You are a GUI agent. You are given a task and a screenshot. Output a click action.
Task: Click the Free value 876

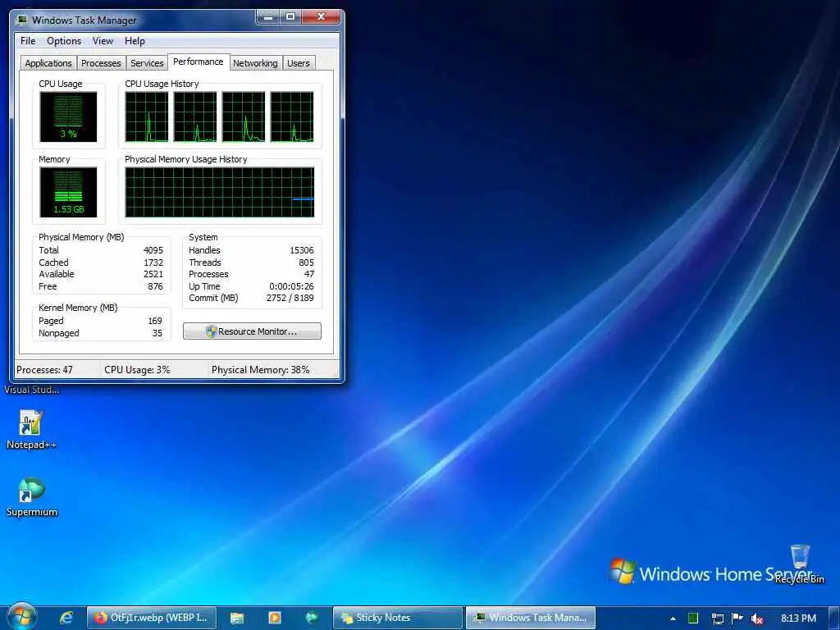pyautogui.click(x=155, y=286)
